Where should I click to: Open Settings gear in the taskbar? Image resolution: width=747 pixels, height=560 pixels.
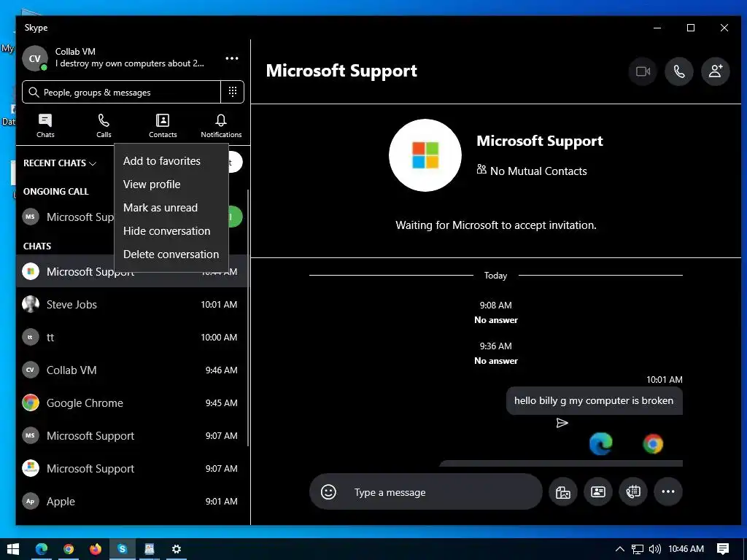(x=177, y=549)
